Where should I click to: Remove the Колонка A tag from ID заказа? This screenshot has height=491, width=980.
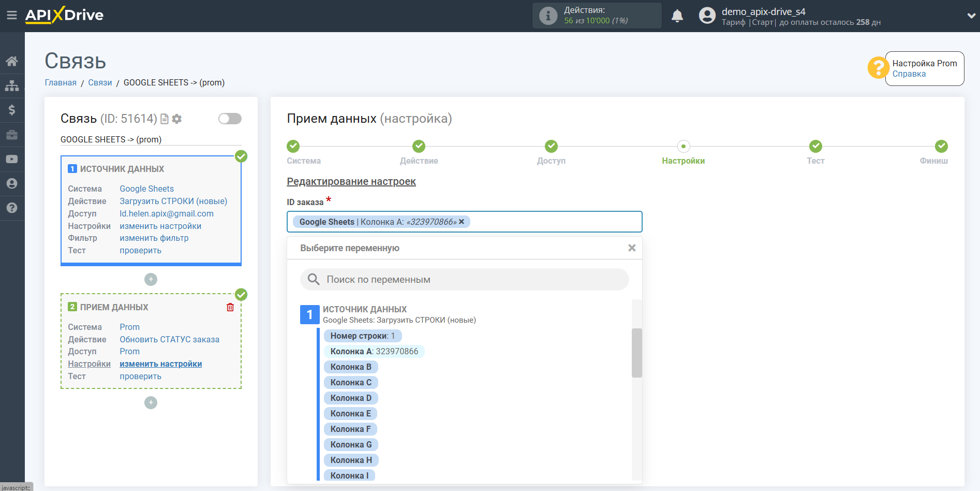462,222
